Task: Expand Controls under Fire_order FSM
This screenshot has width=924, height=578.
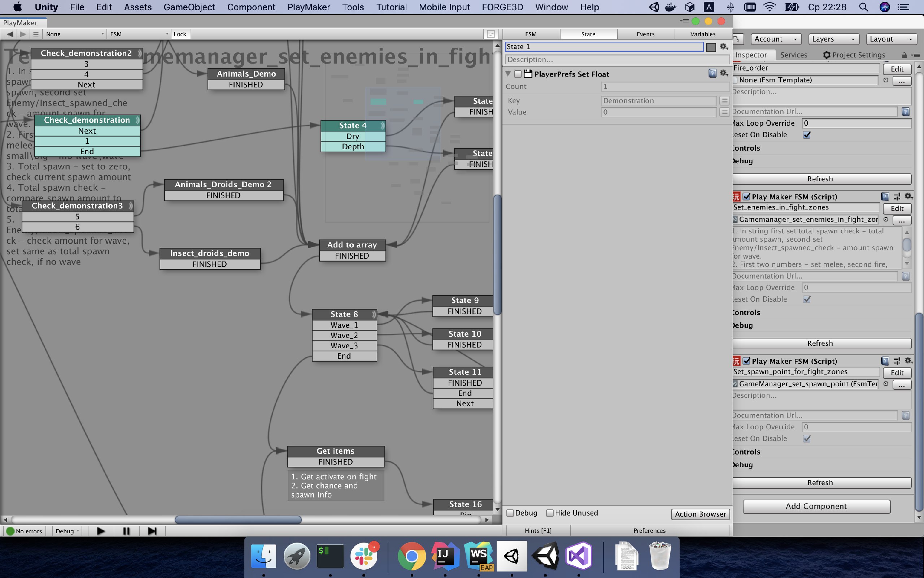Action: point(746,148)
